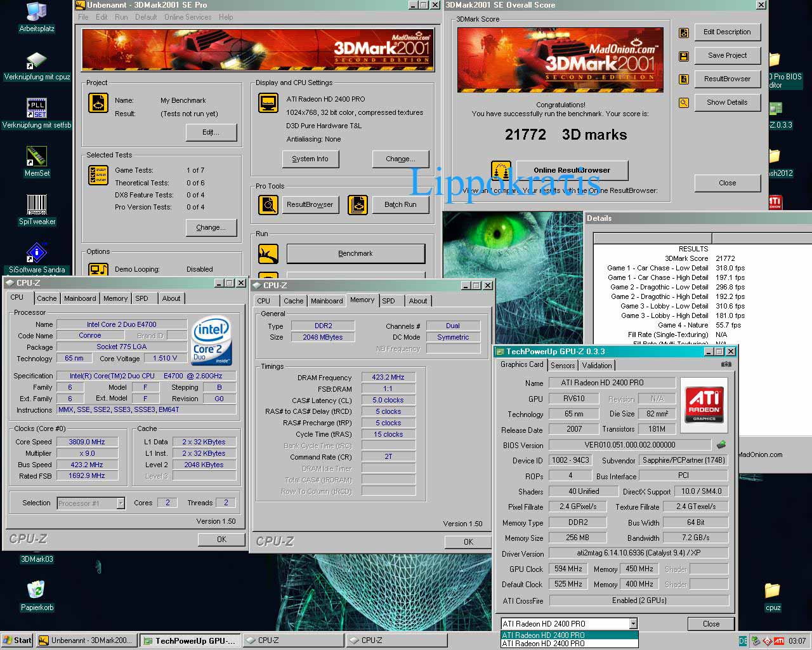Click the Project icon beside My Benchmark
This screenshot has width=812, height=650.
coord(98,103)
